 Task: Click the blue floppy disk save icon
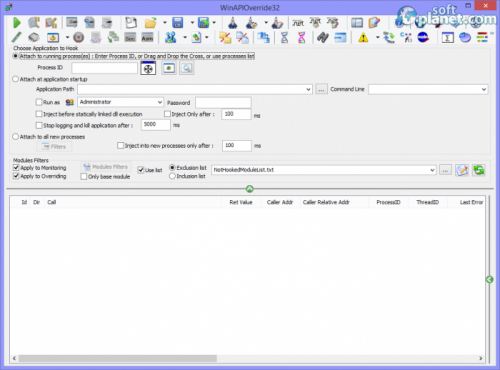[178, 23]
